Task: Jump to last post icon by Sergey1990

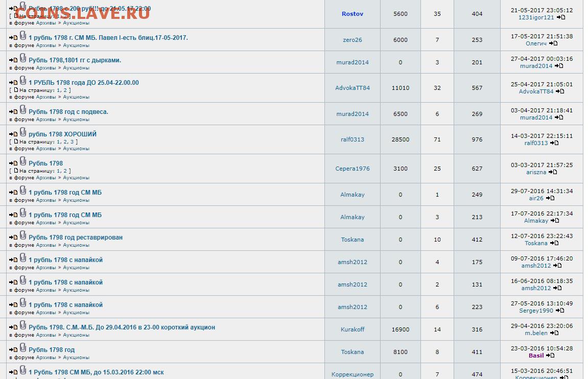Action: click(x=559, y=311)
